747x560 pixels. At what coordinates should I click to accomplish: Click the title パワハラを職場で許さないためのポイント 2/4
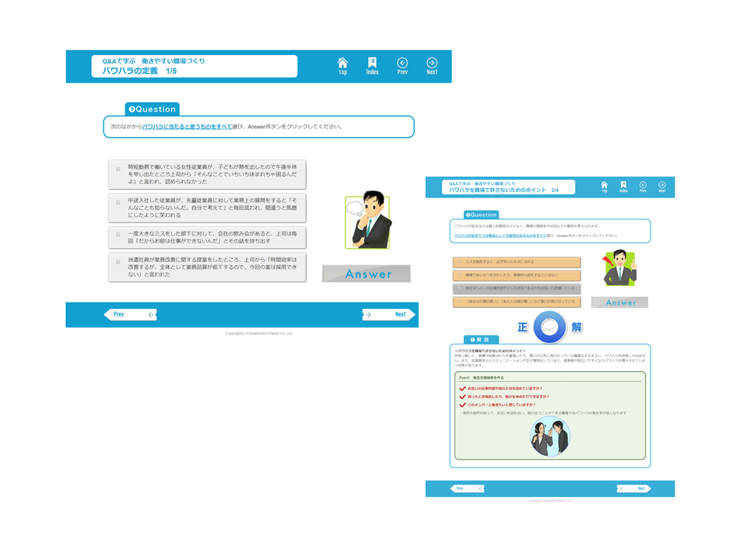point(503,190)
